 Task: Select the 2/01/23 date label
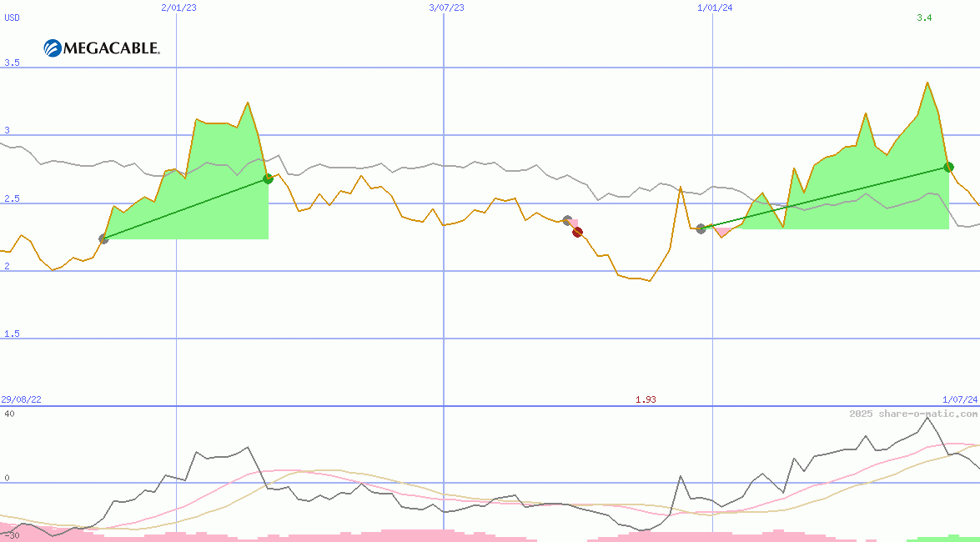tap(178, 8)
